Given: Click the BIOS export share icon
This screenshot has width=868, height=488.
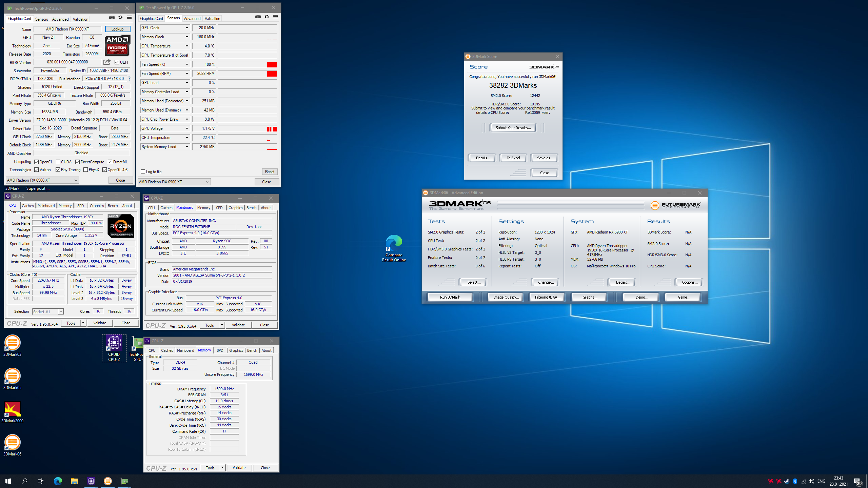Looking at the screenshot, I should click(x=107, y=62).
